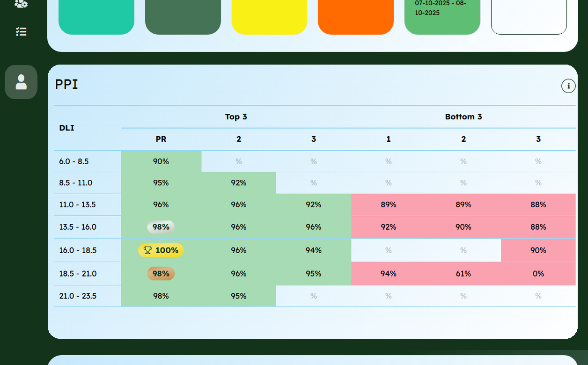Click the bronze 98% badge in row 18.5 - 21.0

coord(161,274)
